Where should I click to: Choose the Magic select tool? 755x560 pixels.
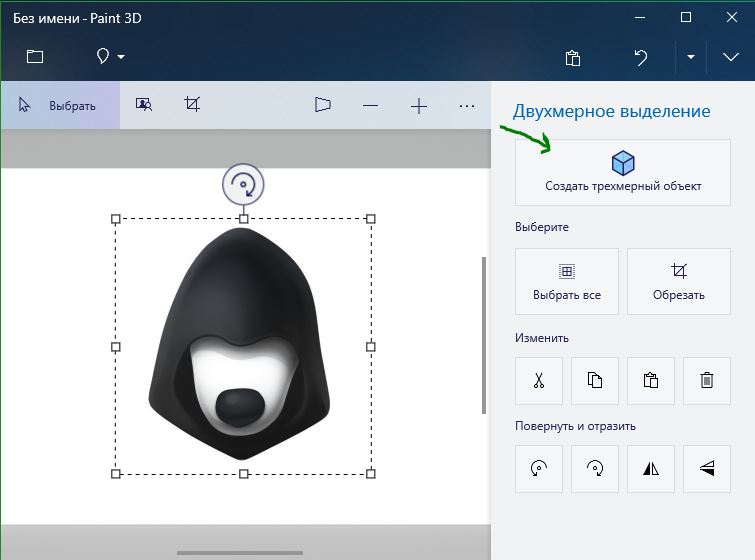click(x=144, y=104)
